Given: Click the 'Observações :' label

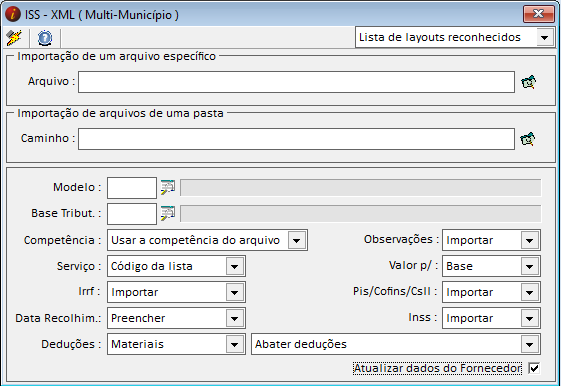Looking at the screenshot, I should tap(401, 239).
